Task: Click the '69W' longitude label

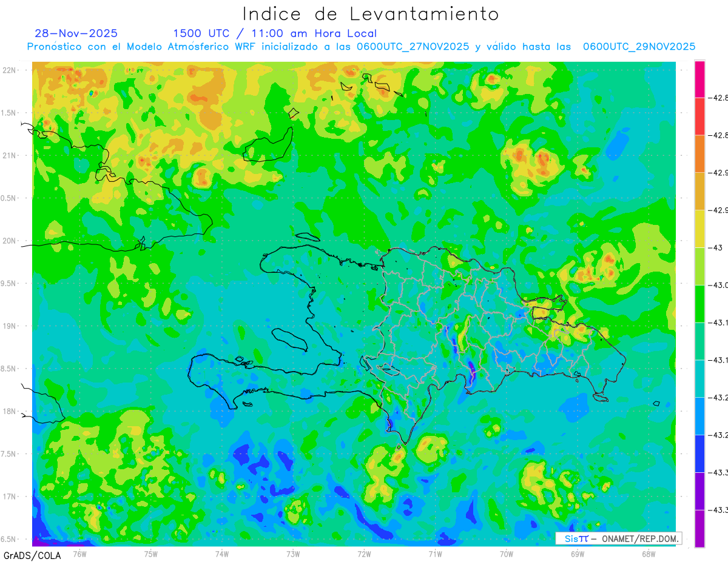Action: point(578,554)
